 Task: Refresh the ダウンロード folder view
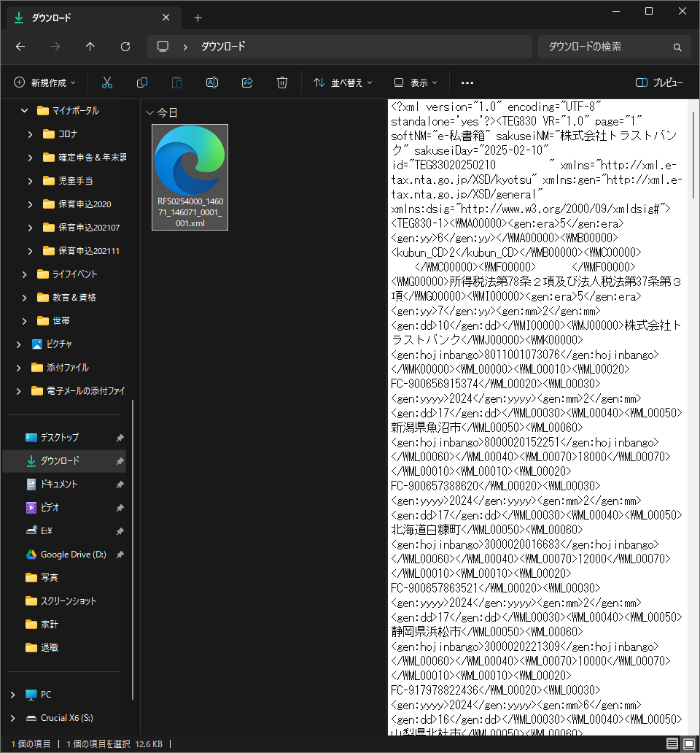pyautogui.click(x=125, y=47)
